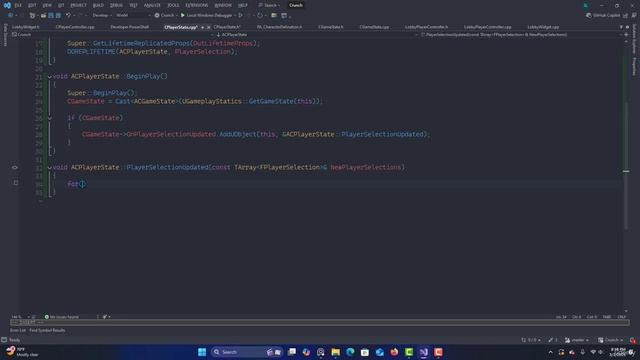Image resolution: width=640 pixels, height=360 pixels.
Task: Open GitHub Copilot button
Action: [x=603, y=15]
